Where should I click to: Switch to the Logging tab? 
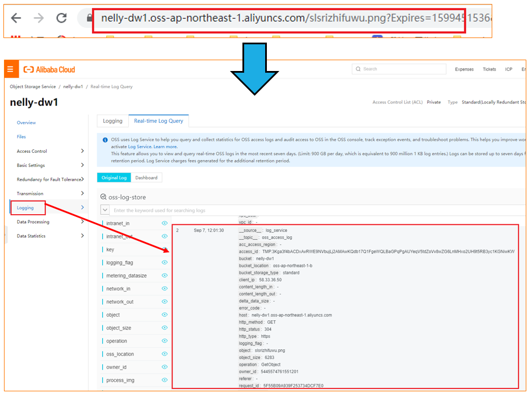(112, 121)
